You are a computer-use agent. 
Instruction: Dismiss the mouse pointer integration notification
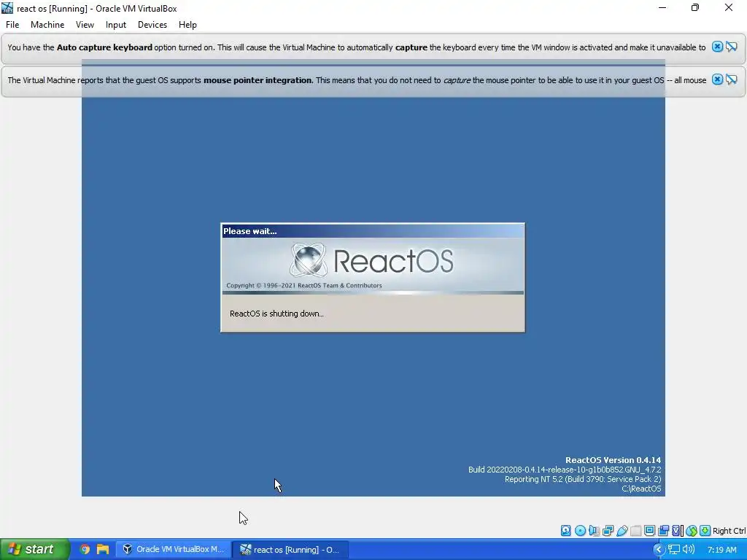(717, 79)
